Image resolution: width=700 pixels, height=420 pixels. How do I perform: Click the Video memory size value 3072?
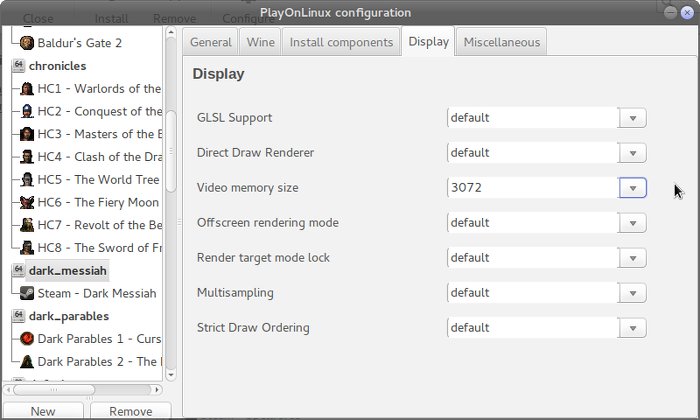point(466,187)
